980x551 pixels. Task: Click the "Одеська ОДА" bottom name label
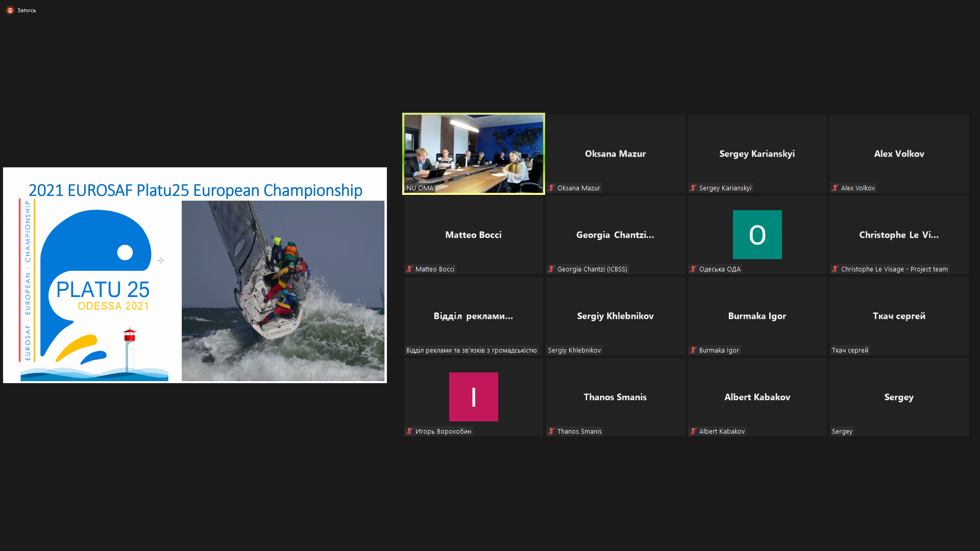pyautogui.click(x=720, y=269)
